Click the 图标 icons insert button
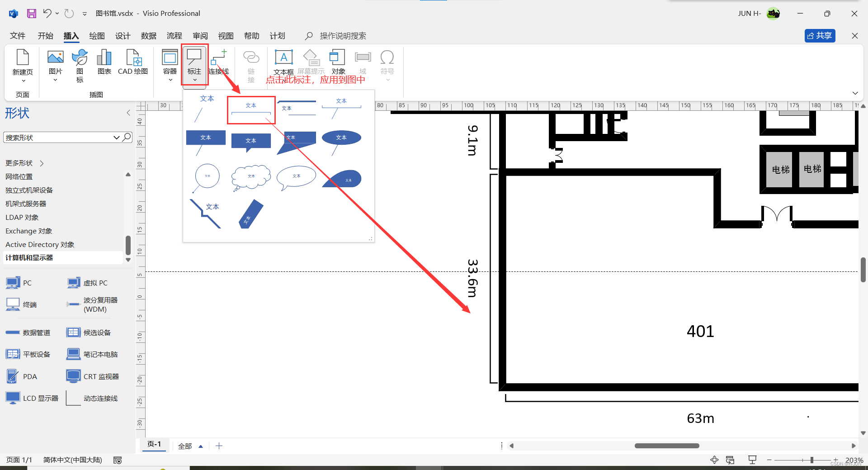Screen dimensions: 868x470 (80, 66)
